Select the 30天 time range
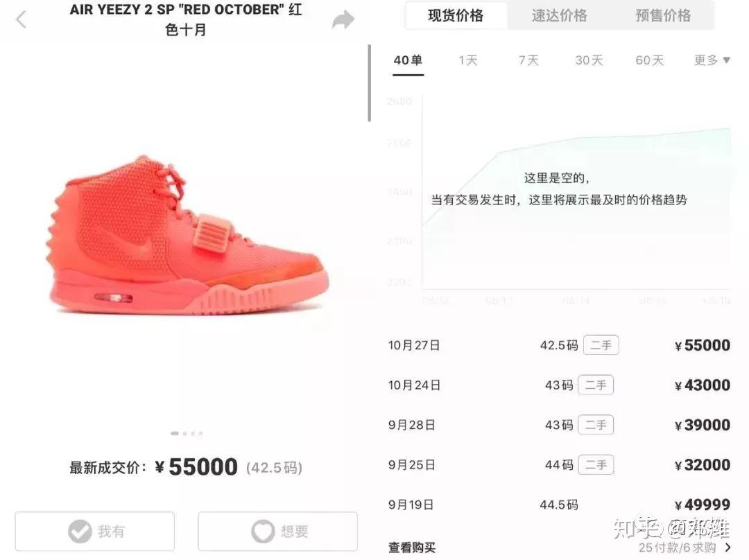Image resolution: width=749 pixels, height=560 pixels. coord(589,60)
